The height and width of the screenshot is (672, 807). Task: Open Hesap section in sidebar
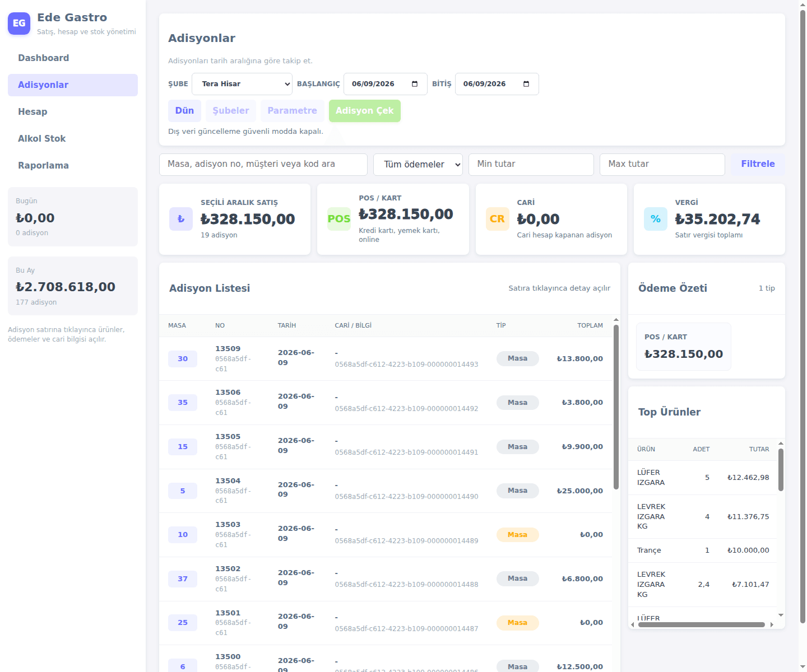coord(73,112)
